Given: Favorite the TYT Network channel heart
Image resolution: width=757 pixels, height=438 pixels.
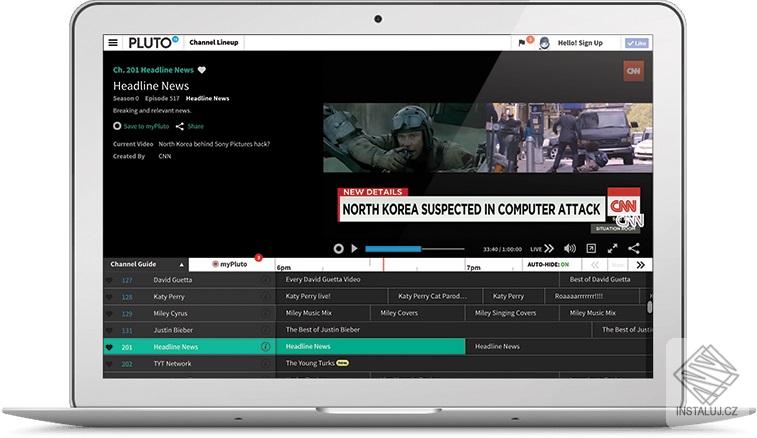Looking at the screenshot, I should 109,364.
